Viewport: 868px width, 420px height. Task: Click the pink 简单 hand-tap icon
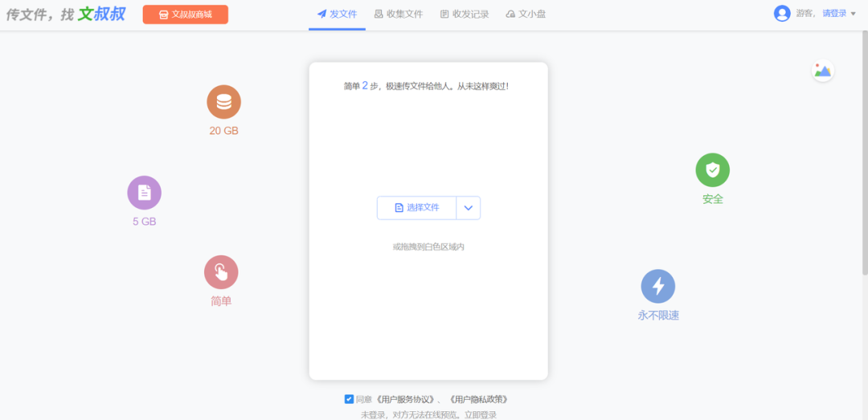tap(221, 272)
